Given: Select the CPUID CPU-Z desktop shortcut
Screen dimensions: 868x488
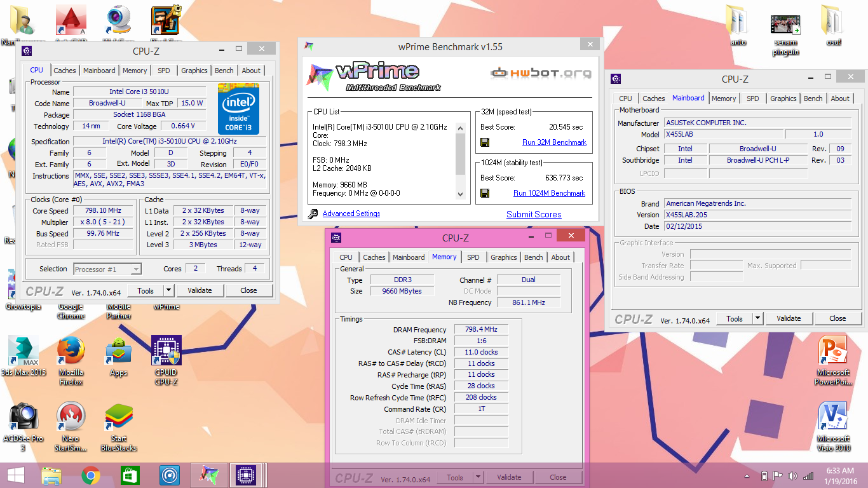Looking at the screenshot, I should (166, 360).
